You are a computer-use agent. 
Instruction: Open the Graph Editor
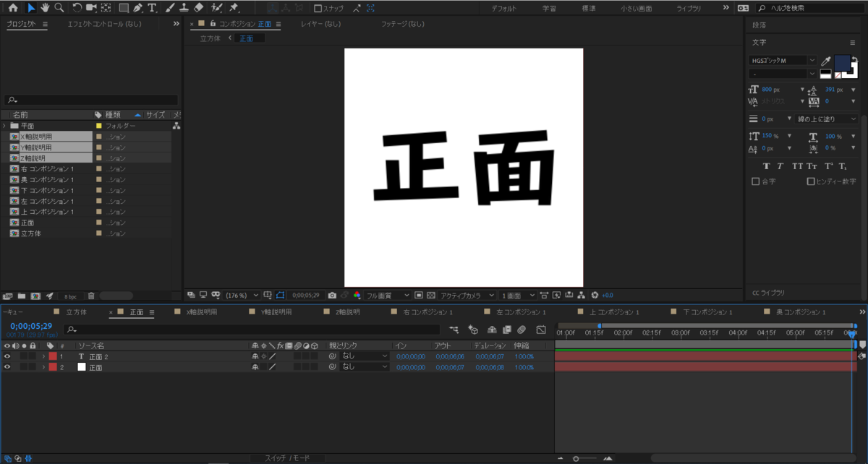click(x=541, y=330)
